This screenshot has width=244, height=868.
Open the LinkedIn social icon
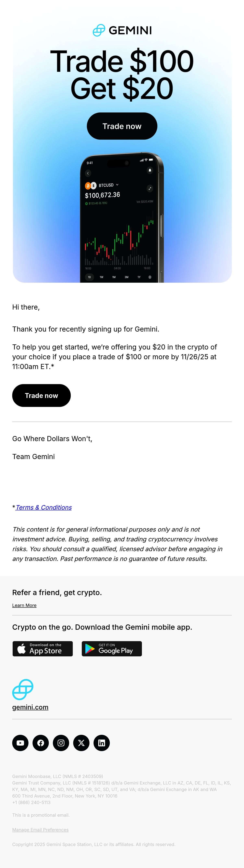(x=102, y=743)
